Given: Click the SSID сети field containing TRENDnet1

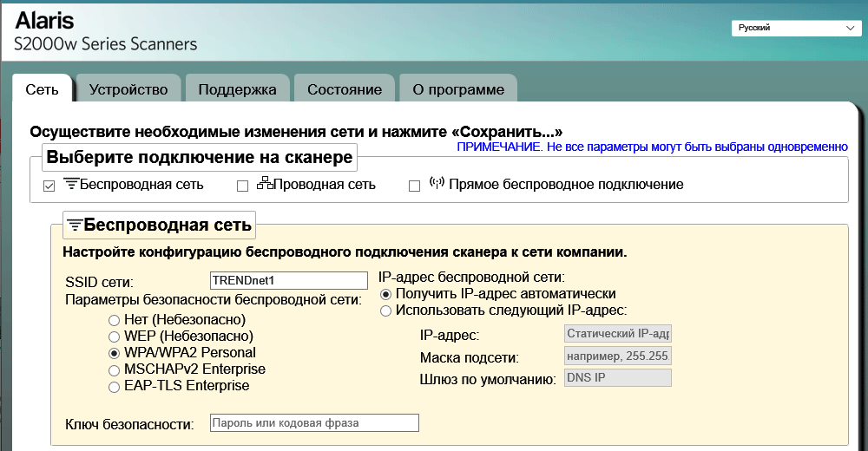Looking at the screenshot, I should pos(289,280).
